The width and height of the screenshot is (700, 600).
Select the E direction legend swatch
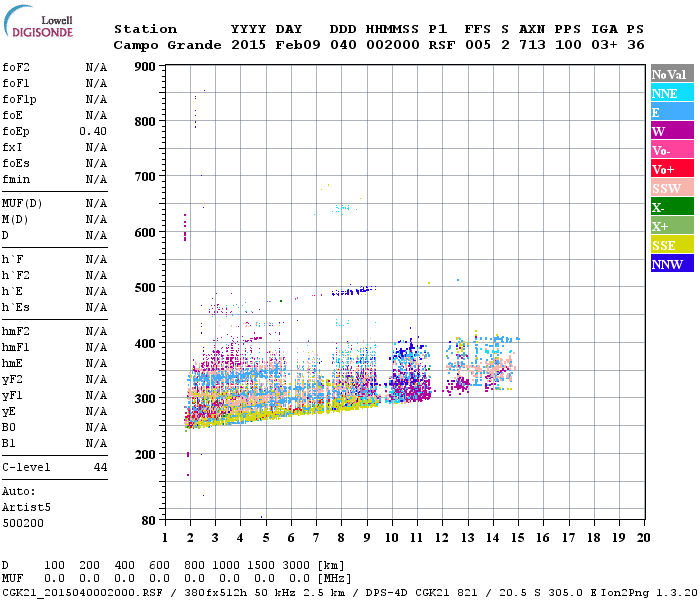pyautogui.click(x=672, y=112)
